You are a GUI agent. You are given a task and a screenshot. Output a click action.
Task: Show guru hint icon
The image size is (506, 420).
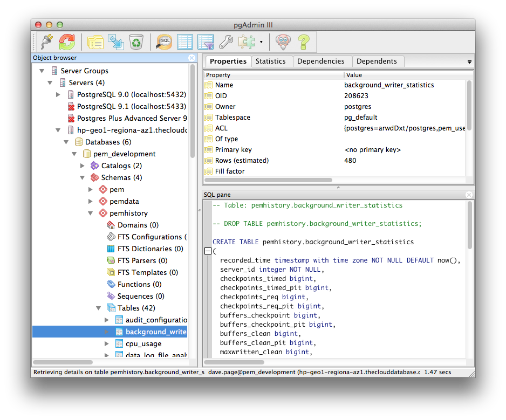click(283, 42)
